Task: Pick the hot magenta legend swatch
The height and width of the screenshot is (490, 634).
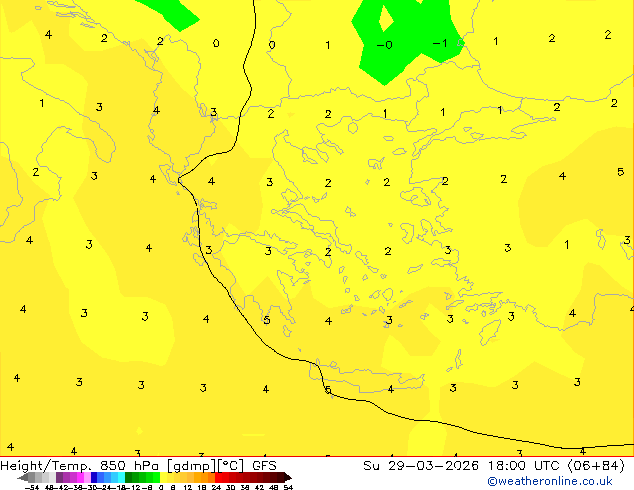Action: 80,477
